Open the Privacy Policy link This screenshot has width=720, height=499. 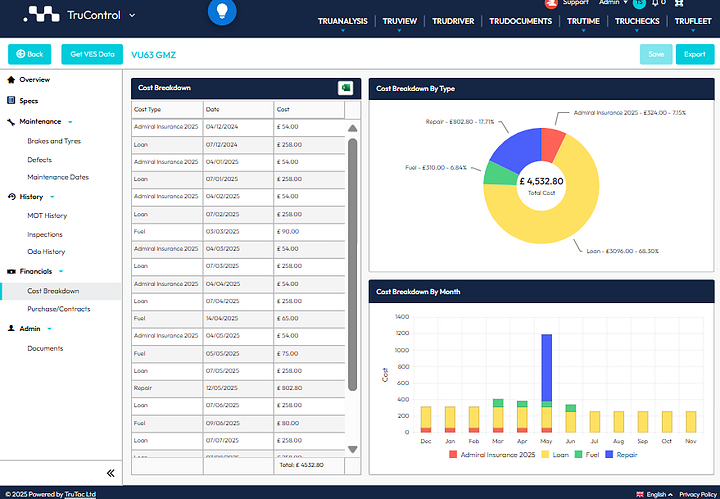pyautogui.click(x=698, y=494)
